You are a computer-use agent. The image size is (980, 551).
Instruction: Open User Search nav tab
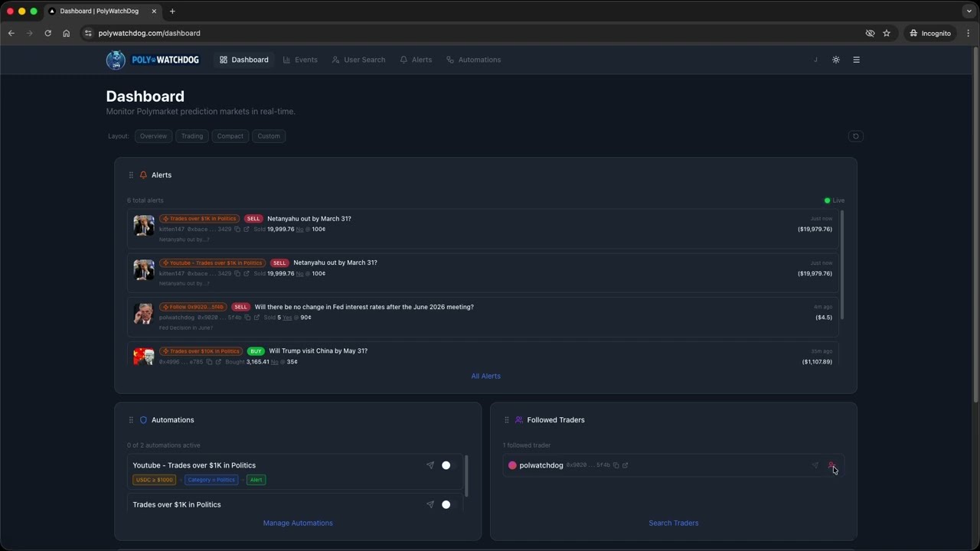pos(358,60)
